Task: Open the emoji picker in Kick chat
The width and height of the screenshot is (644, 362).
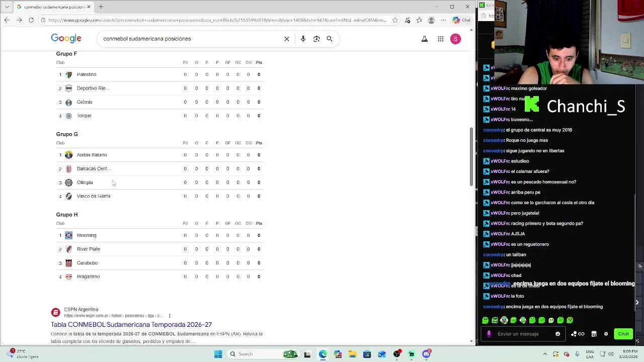Action: [x=557, y=334]
